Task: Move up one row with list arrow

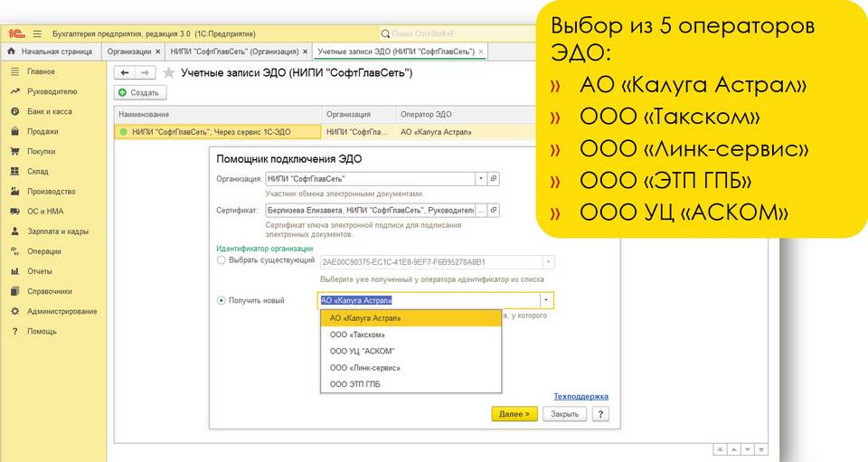Action: 733,450
